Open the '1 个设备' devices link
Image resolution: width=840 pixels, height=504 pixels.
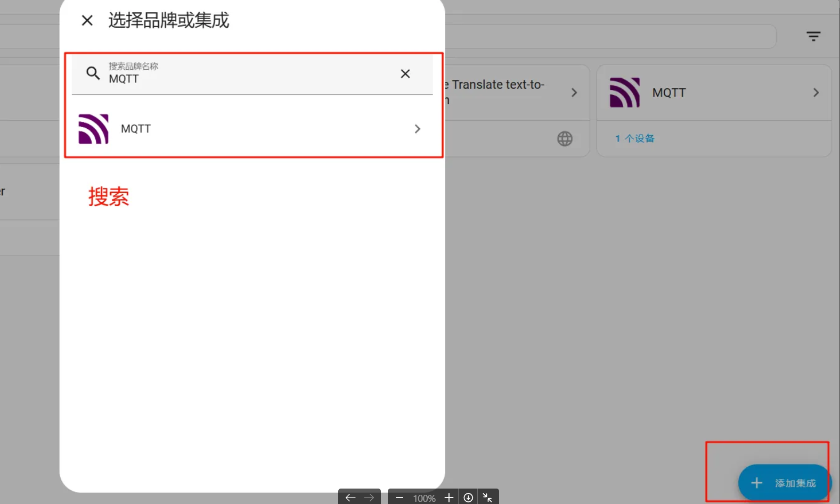point(635,138)
